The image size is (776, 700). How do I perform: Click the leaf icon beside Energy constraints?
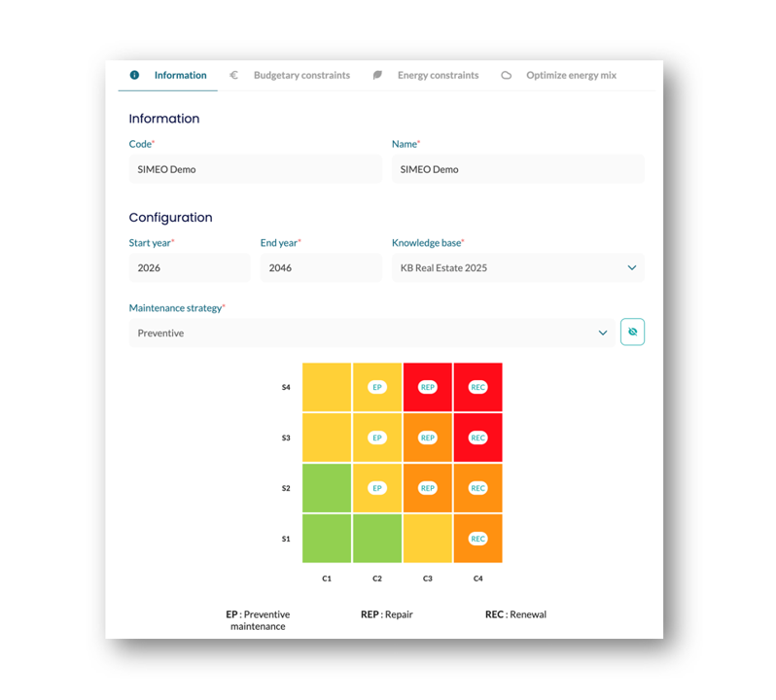(x=377, y=75)
